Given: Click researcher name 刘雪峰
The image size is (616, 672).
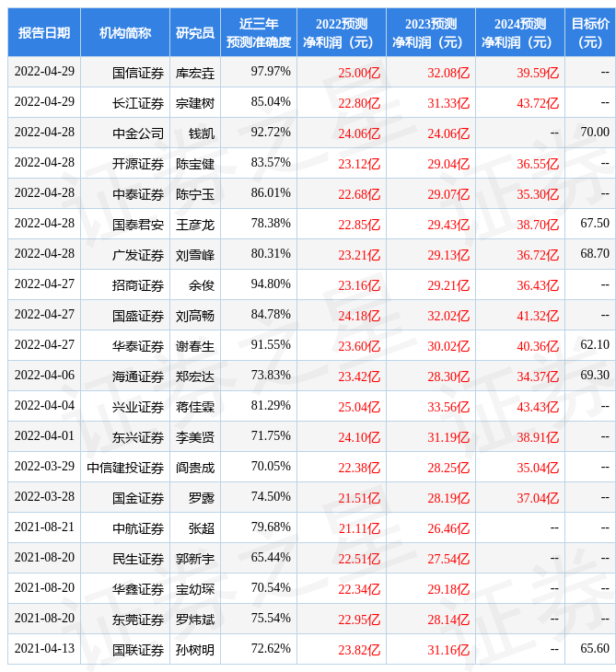Looking at the screenshot, I should 195,255.
